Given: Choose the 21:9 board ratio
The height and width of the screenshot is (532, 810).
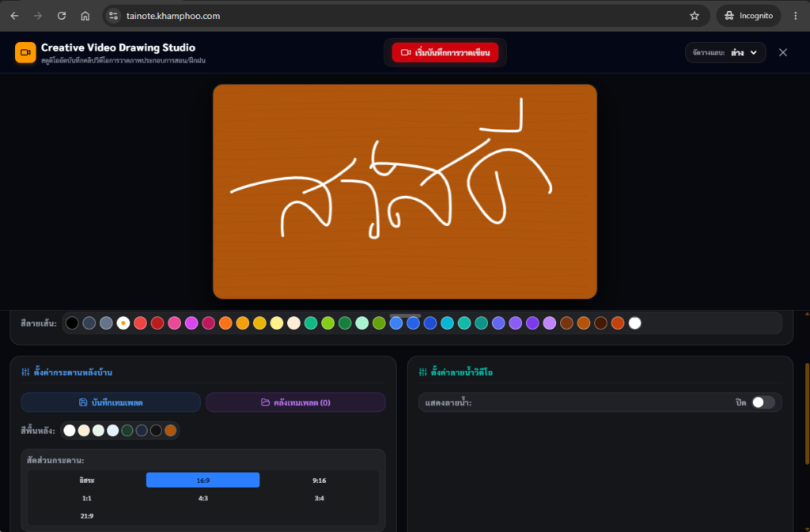Looking at the screenshot, I should 87,516.
